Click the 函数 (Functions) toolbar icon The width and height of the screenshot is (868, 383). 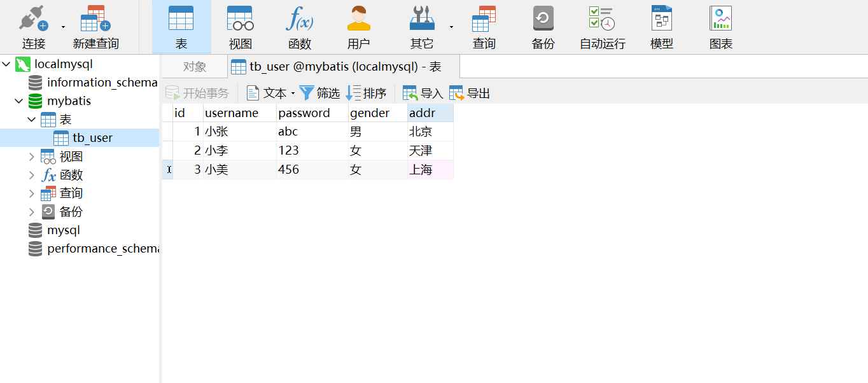299,27
